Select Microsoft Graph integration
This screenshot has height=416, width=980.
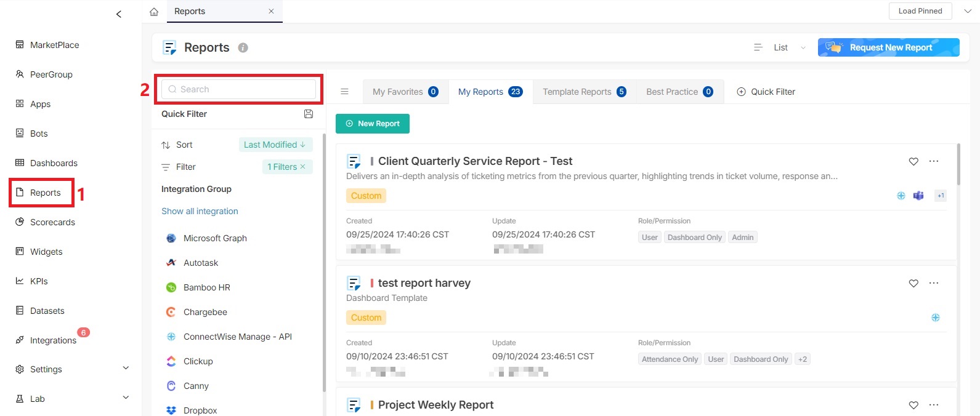[214, 238]
